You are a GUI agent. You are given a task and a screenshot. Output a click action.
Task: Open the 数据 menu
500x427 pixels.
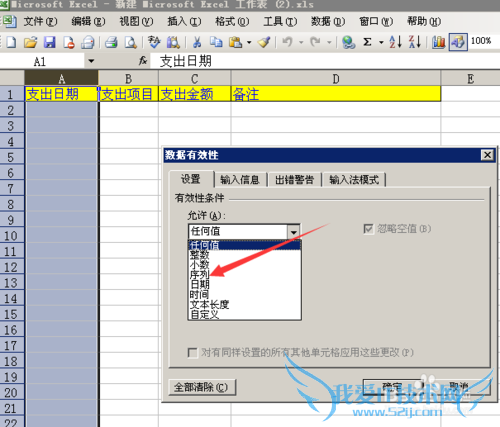pos(328,22)
